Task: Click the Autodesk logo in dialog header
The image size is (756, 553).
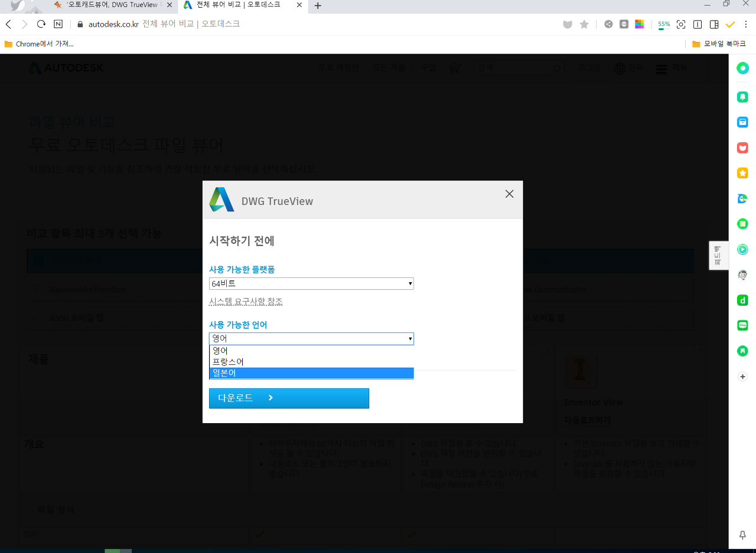Action: [222, 199]
